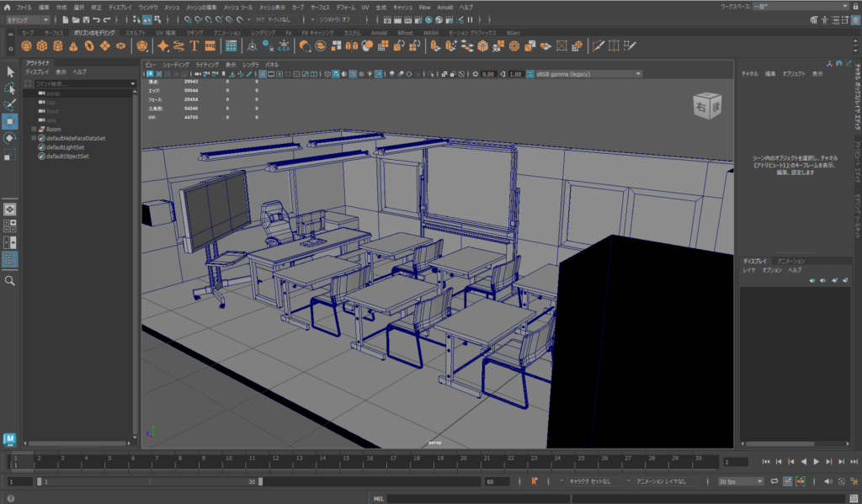862x504 pixels.
Task: Click the playback range slider bar
Action: pyautogui.click(x=150, y=481)
